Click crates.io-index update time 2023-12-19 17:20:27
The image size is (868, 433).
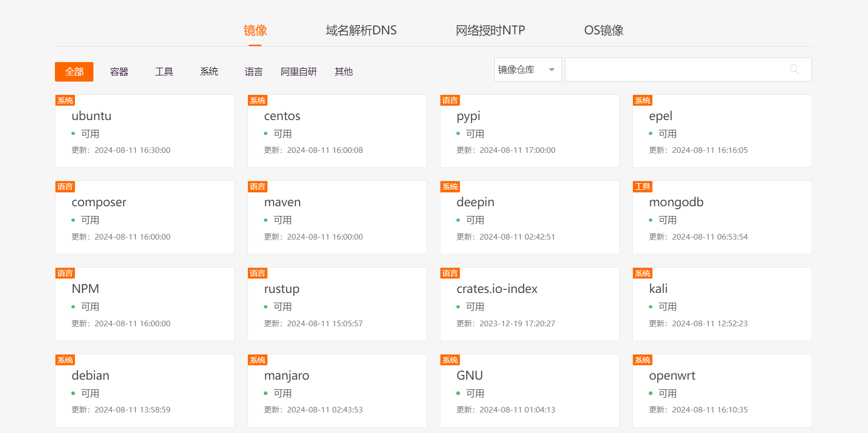coord(517,324)
